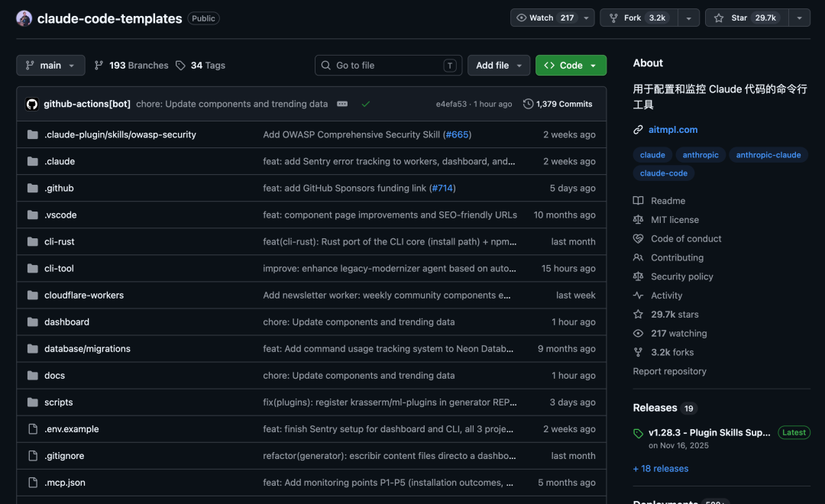Open the Watch notifications dropdown
Image resolution: width=825 pixels, height=504 pixels.
[552, 18]
